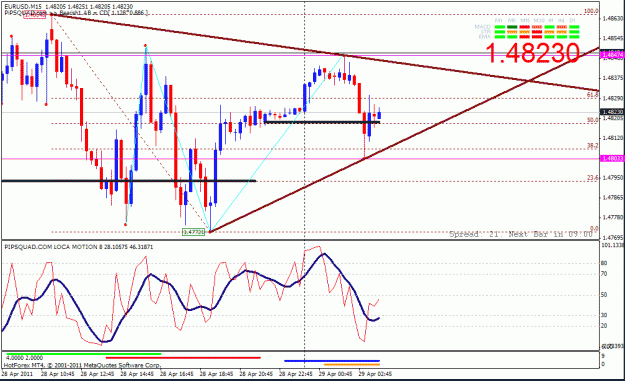Click the 28 Apr 14:45 time label
This screenshot has width=625, height=381.
(x=137, y=374)
